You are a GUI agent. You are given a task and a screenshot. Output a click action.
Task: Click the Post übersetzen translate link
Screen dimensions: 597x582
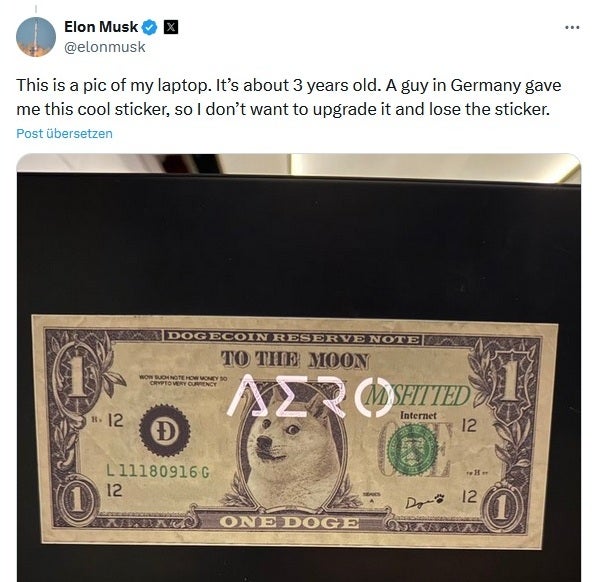(64, 134)
